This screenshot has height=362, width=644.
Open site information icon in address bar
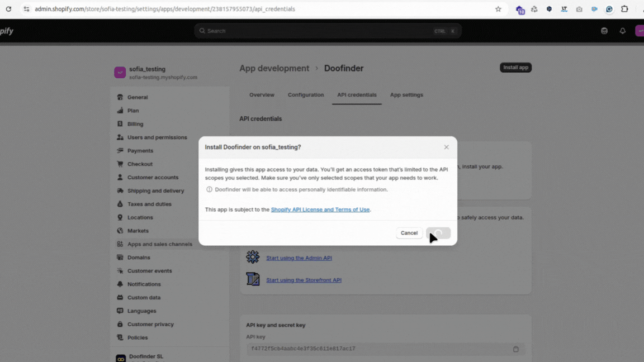26,8
